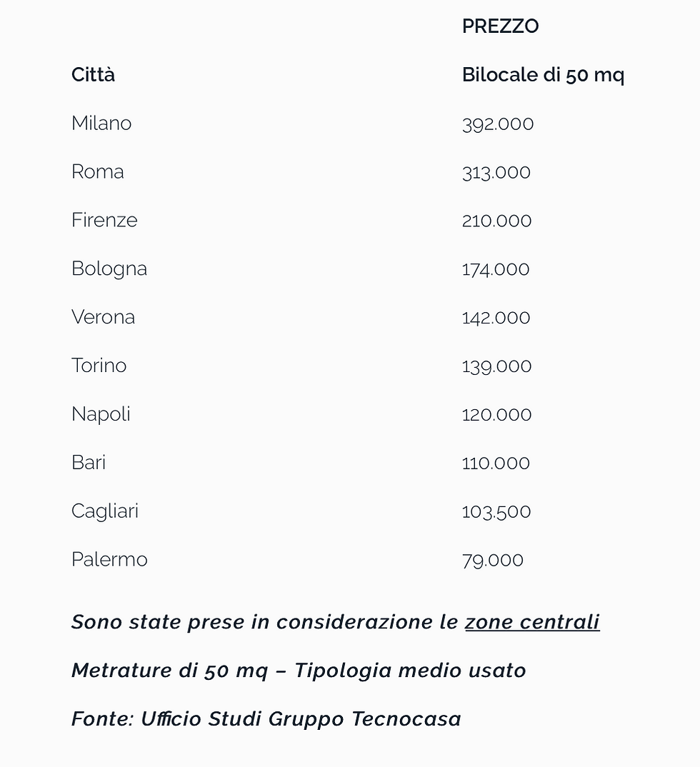Select the Bologna city entry
The image size is (700, 767).
coord(109,269)
